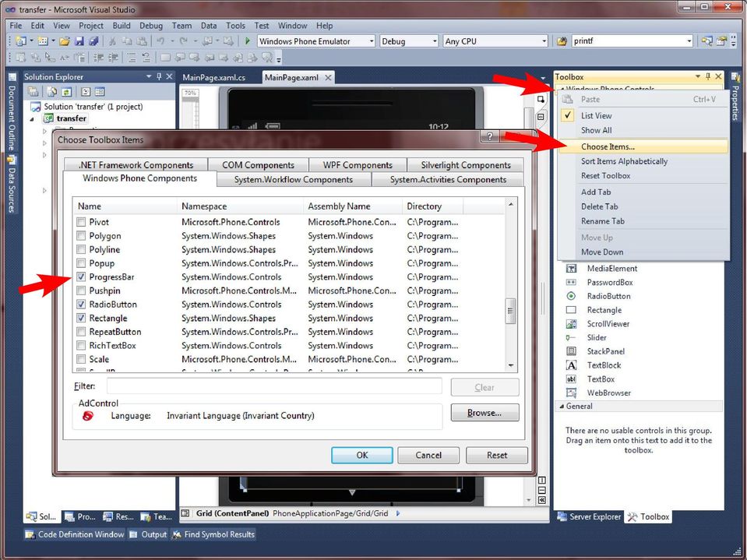Viewport: 747px width, 560px height.
Task: Start debugging with the green play icon
Action: (x=247, y=41)
